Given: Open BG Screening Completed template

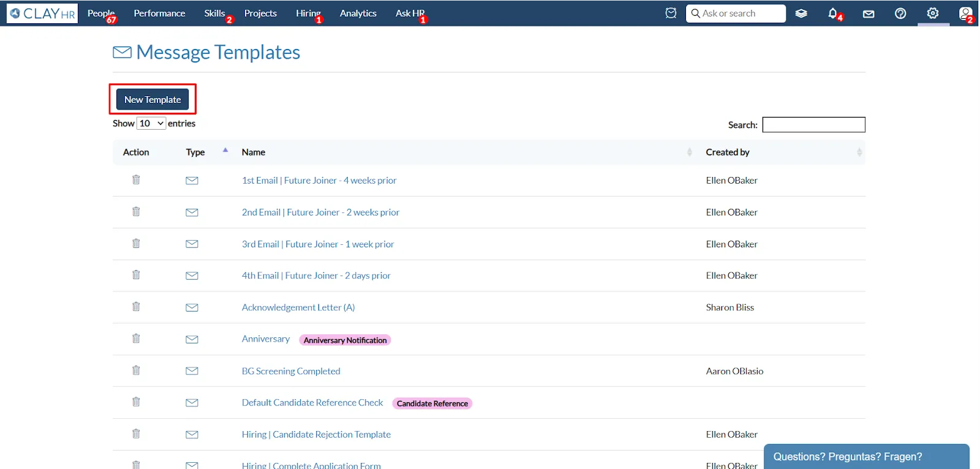Looking at the screenshot, I should [x=291, y=371].
